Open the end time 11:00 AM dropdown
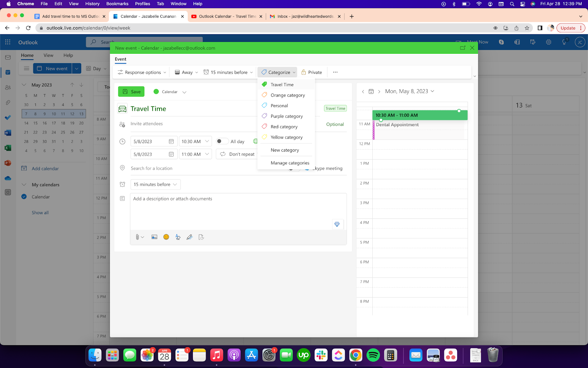588x368 pixels. click(x=196, y=154)
